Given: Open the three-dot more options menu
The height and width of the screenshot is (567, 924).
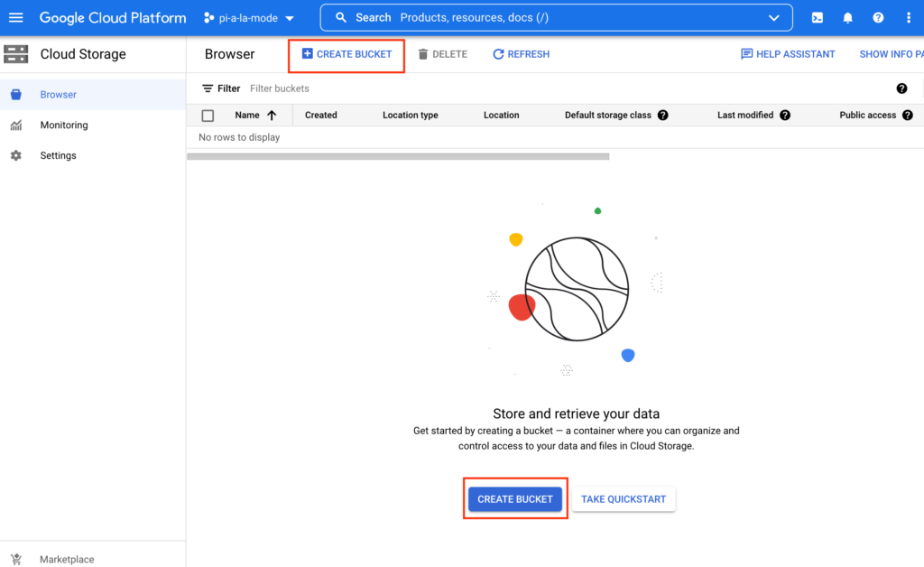Looking at the screenshot, I should (x=908, y=18).
